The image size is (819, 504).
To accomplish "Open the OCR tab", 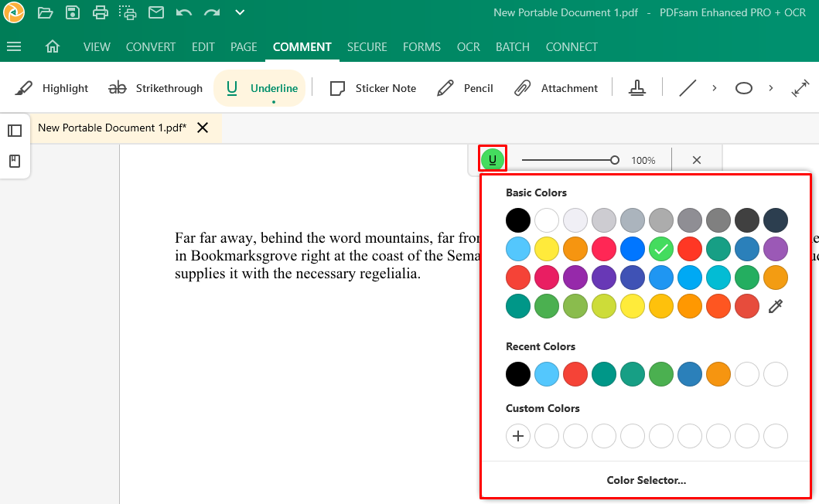I will point(468,47).
